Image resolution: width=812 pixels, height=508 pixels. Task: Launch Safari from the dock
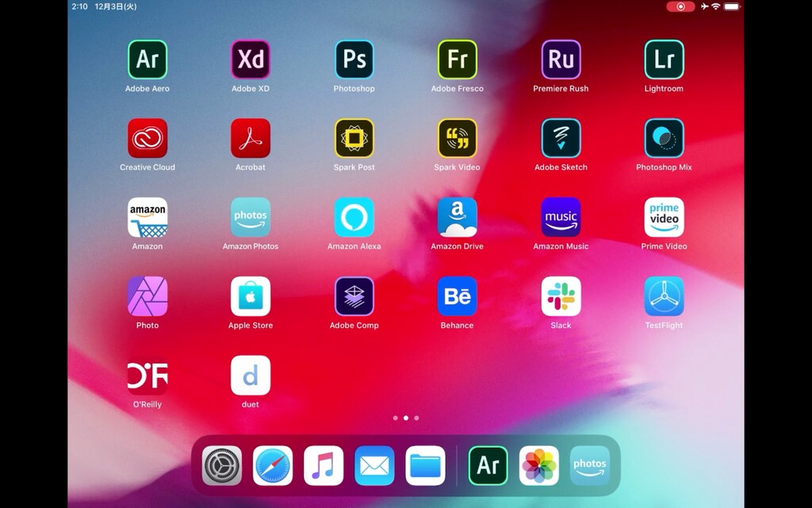[x=273, y=465]
